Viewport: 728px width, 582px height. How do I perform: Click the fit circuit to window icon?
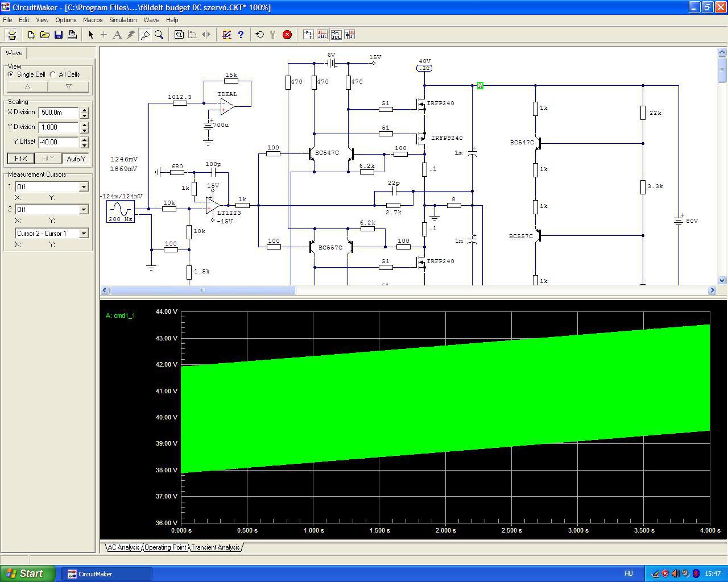[x=179, y=35]
